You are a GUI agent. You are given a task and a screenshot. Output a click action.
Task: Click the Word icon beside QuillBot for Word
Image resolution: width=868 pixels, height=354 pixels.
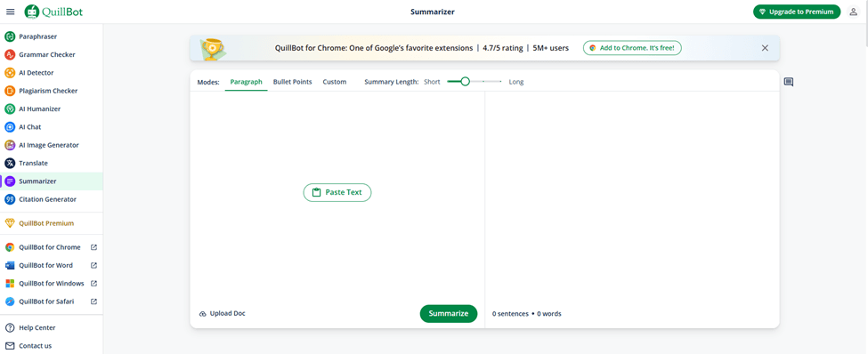coord(10,265)
